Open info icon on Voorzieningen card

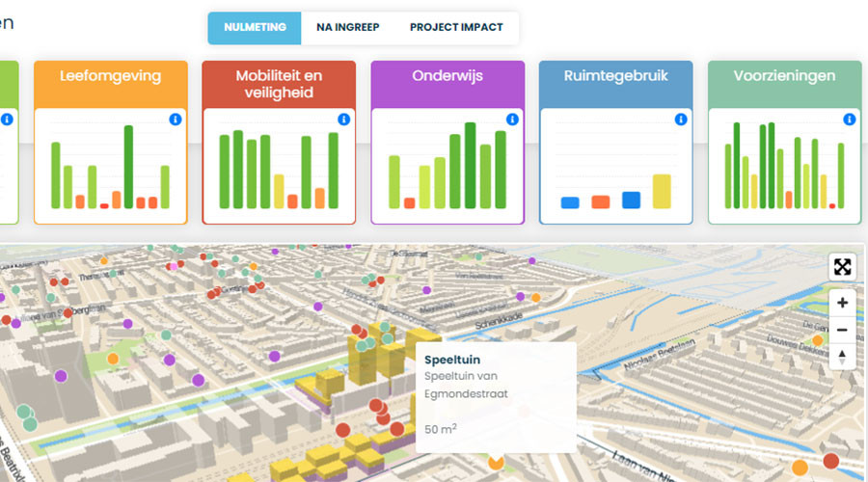[x=849, y=119]
